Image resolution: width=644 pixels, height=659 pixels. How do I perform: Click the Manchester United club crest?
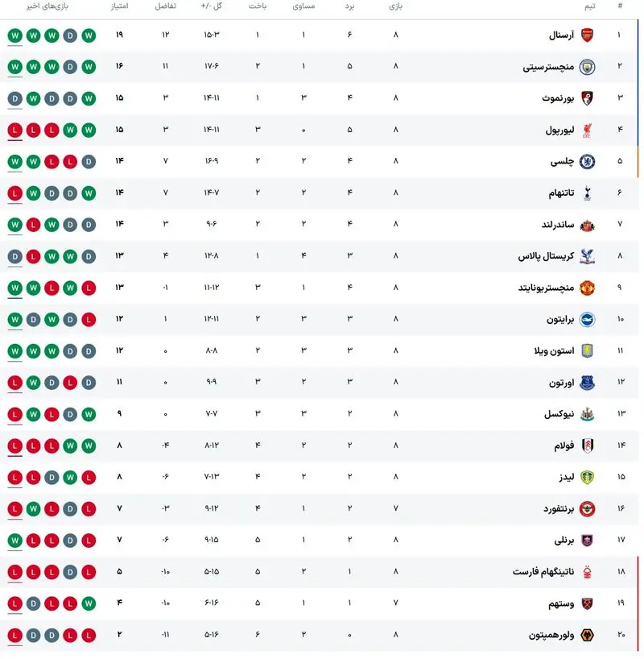[x=587, y=288]
